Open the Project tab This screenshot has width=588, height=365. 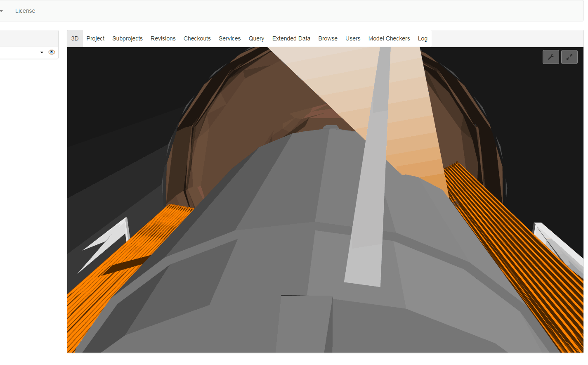[95, 38]
